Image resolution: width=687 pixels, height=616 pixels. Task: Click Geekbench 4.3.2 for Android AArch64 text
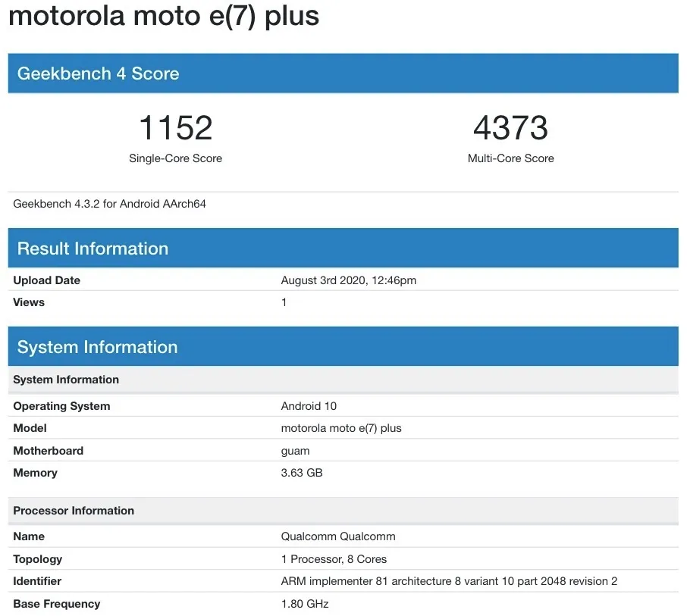coord(109,204)
